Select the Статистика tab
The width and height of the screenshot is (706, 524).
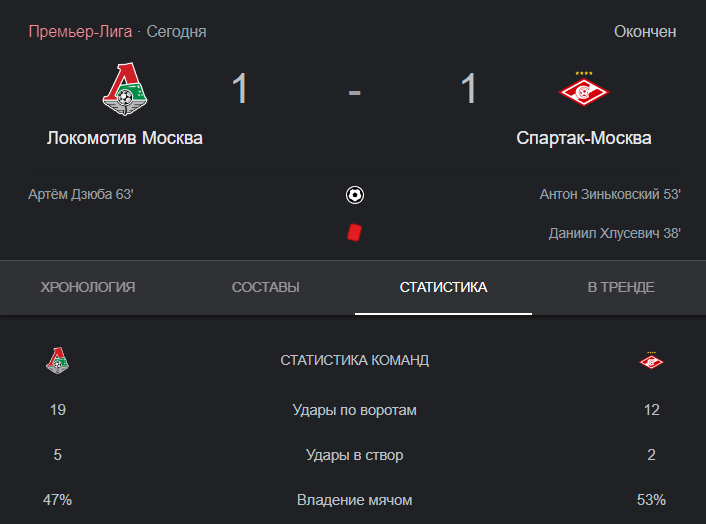point(444,287)
